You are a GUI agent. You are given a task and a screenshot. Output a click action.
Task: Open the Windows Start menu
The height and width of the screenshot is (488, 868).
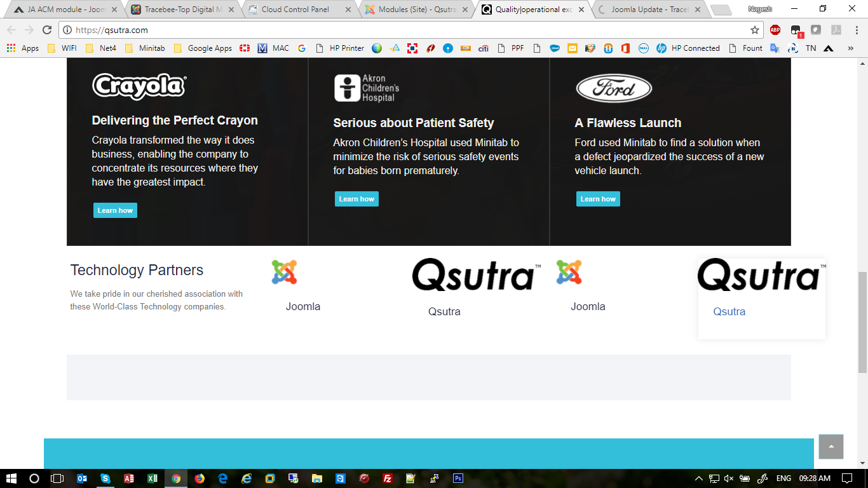pos(11,478)
